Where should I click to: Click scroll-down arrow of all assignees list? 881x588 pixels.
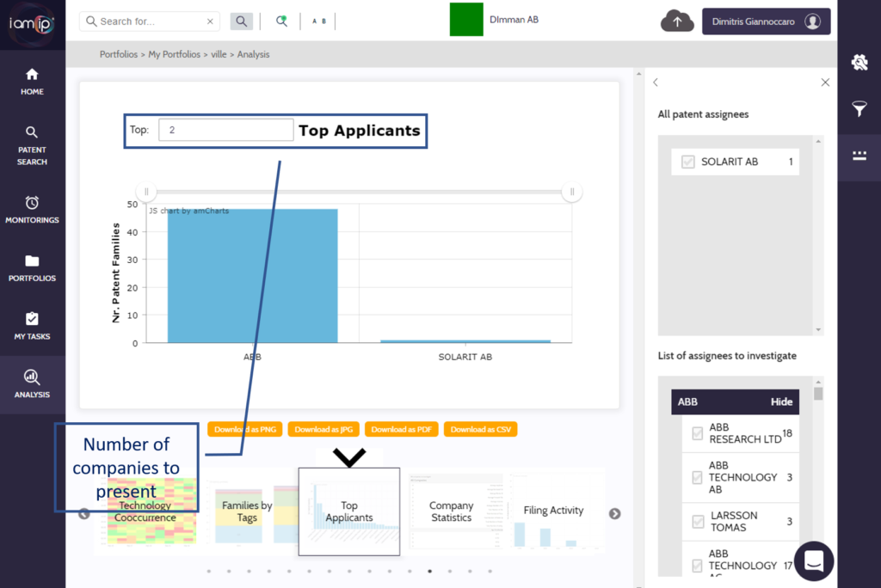pos(818,329)
